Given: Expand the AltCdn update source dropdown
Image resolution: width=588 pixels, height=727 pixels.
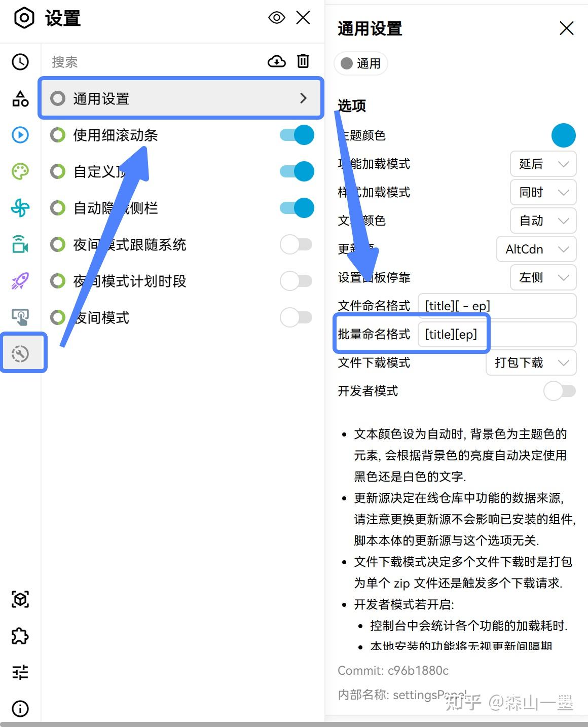Looking at the screenshot, I should pyautogui.click(x=536, y=249).
